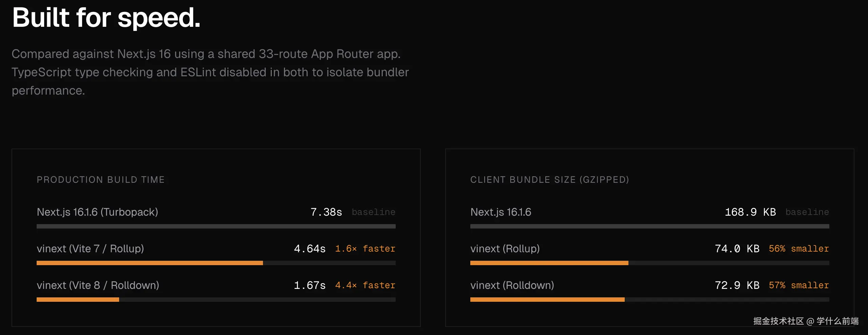This screenshot has width=868, height=335.
Task: Click the vinext (Vite 7 / Rollup) label
Action: [x=90, y=249]
